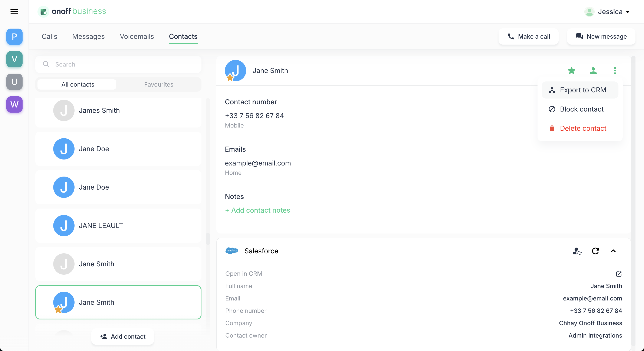The image size is (644, 351).
Task: Click Chhay Onoff Business company value
Action: (591, 323)
